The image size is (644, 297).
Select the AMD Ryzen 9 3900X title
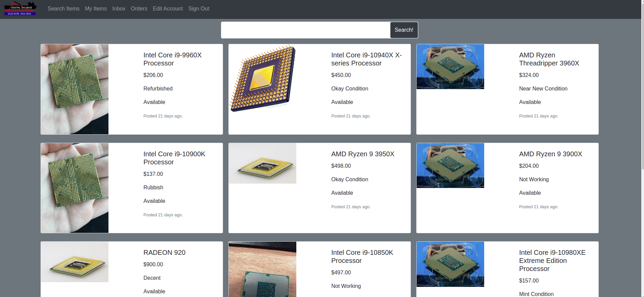(551, 154)
